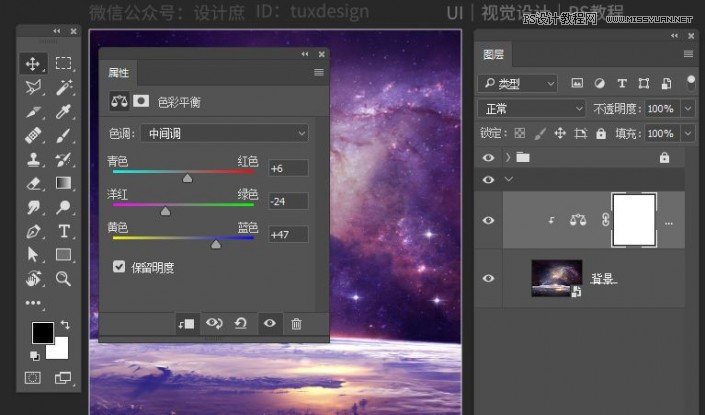
Task: Toggle Quick Mask mode
Action: pos(32,378)
